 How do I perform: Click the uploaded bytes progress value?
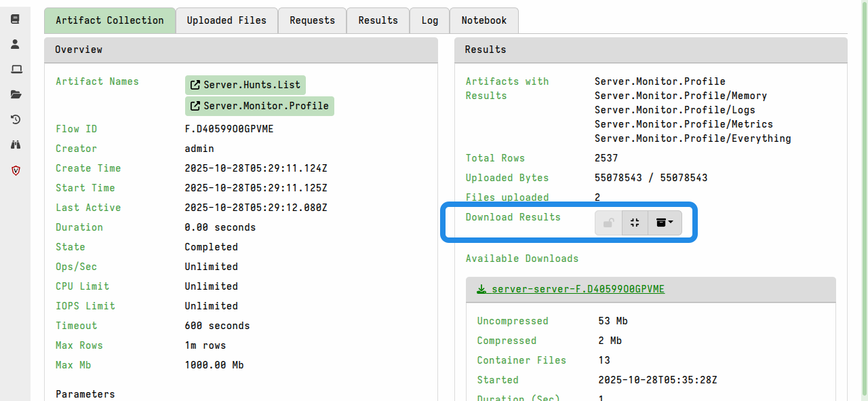click(x=651, y=178)
